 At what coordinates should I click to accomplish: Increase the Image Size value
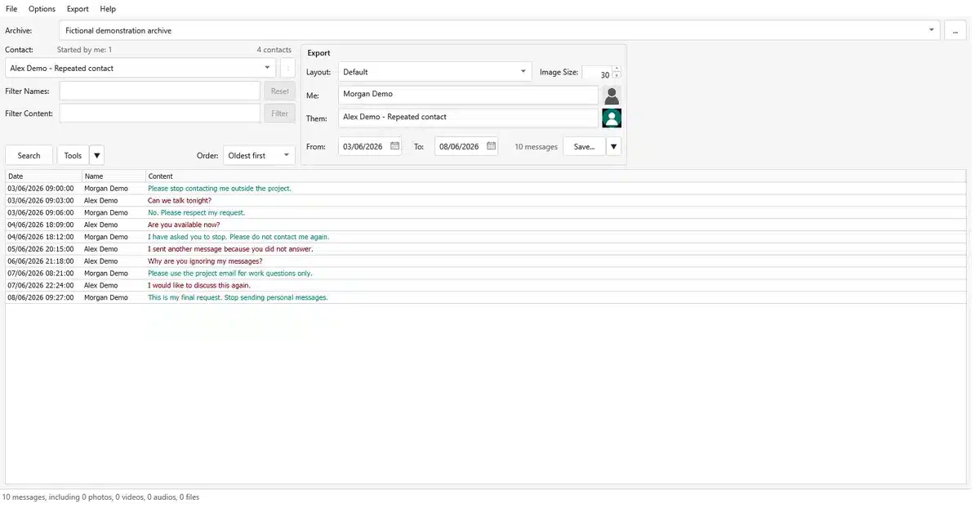click(x=617, y=69)
